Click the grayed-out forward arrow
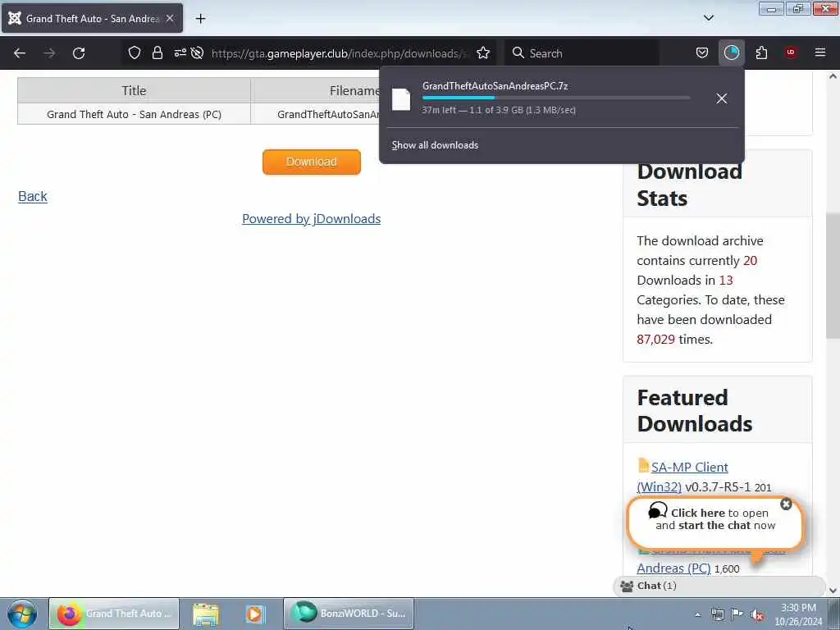 [x=49, y=53]
